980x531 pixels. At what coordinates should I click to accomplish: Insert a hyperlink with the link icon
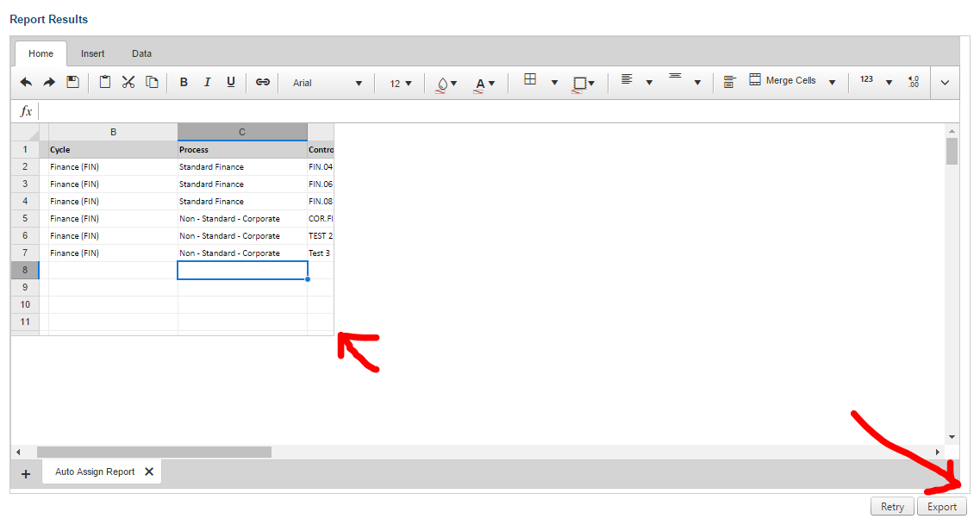point(263,82)
